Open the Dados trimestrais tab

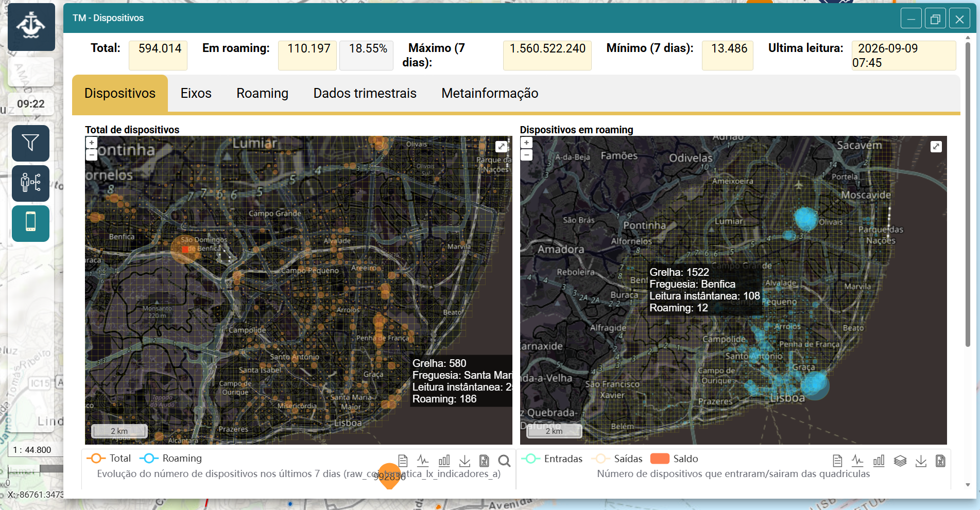tap(365, 93)
